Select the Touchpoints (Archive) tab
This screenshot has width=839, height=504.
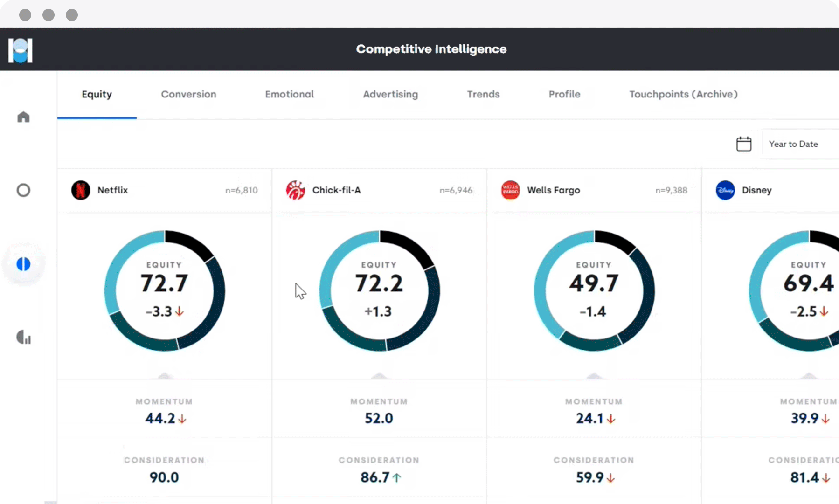(683, 94)
